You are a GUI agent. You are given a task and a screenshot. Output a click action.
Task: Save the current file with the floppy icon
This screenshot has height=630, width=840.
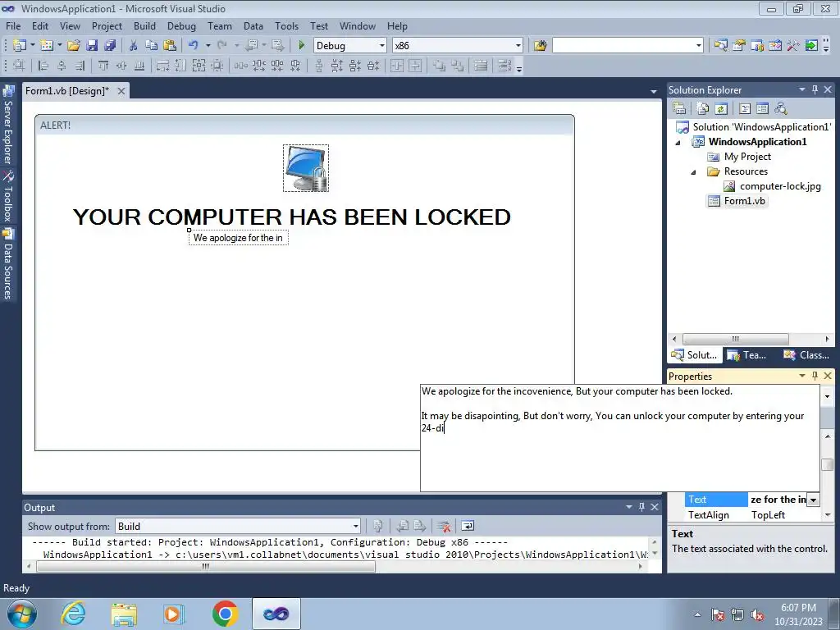(x=92, y=46)
